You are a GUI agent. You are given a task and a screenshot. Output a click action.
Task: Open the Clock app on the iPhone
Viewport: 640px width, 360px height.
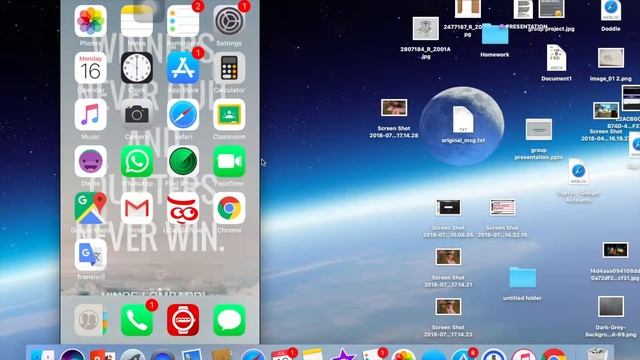[x=137, y=68]
